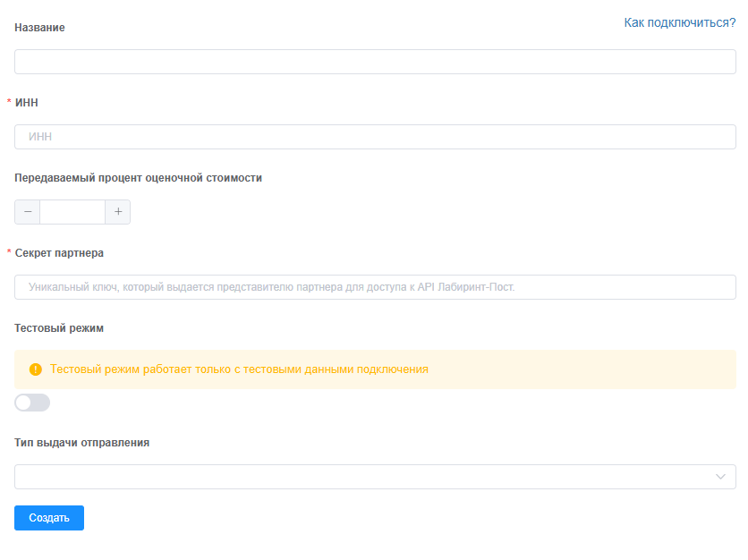Click the Передаваемый процент оценочной стоимости label
The width and height of the screenshot is (748, 560).
point(139,178)
